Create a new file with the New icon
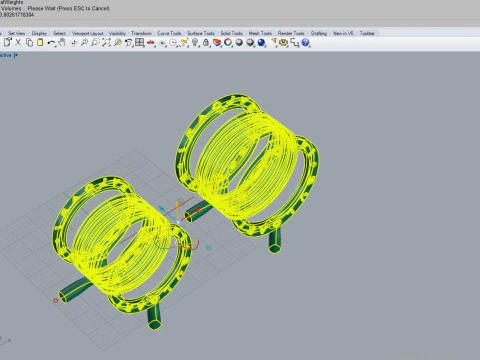The height and width of the screenshot is (360, 480). click(8, 42)
